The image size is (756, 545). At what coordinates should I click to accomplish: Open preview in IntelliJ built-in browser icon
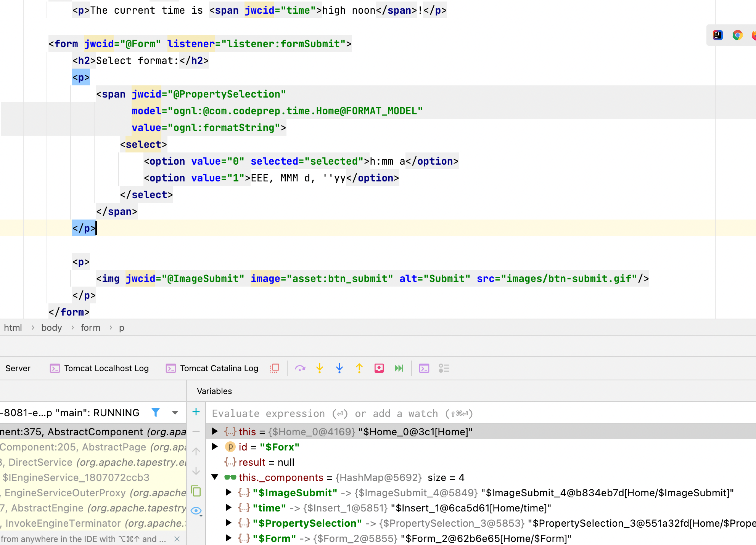pos(718,35)
